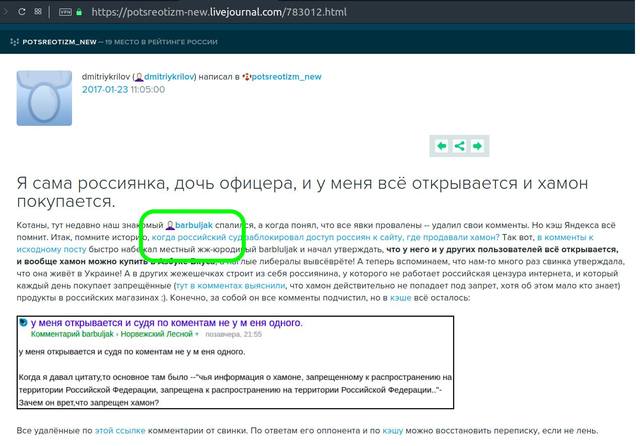This screenshot has width=640, height=446.
Task: Open link about court blocking jamon site
Action: tap(325, 237)
